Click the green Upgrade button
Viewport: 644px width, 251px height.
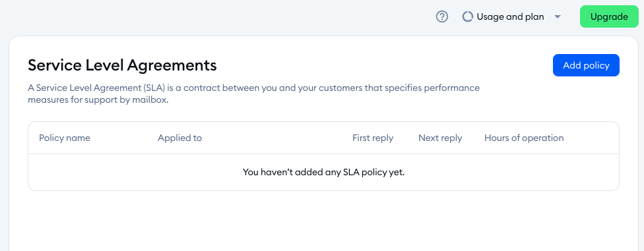(x=609, y=17)
